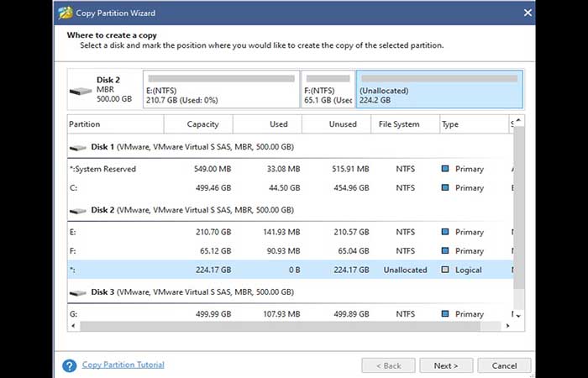Select the F:(NTFS) block in disk map
The height and width of the screenshot is (378, 588).
click(x=328, y=89)
